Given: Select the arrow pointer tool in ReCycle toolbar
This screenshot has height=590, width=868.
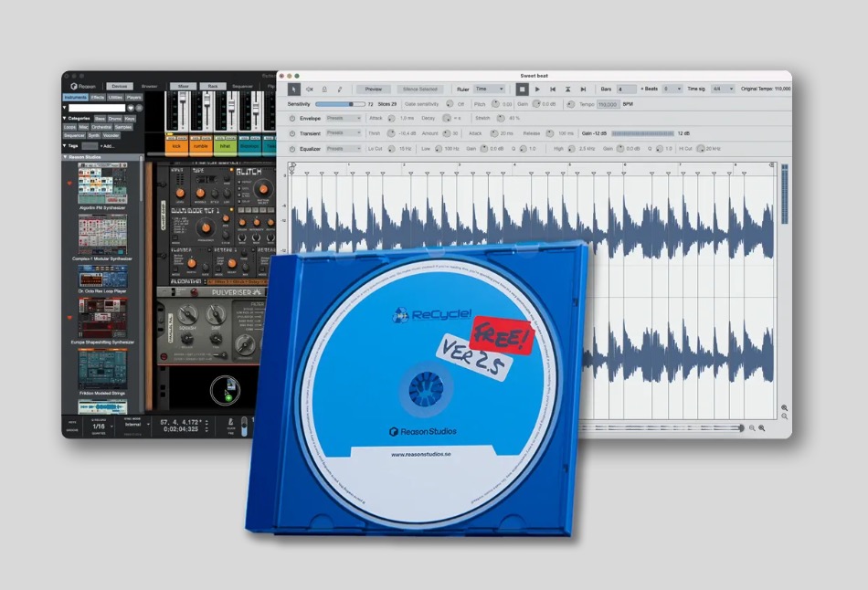Looking at the screenshot, I should 294,90.
